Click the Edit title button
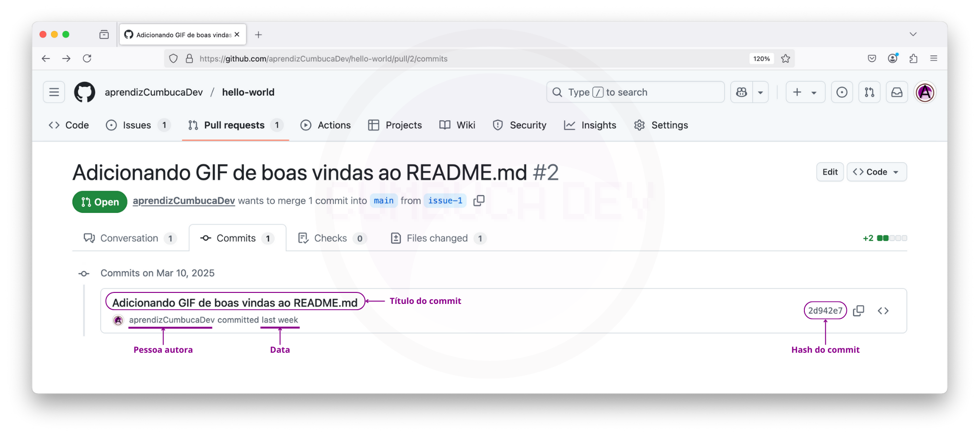 pos(830,172)
